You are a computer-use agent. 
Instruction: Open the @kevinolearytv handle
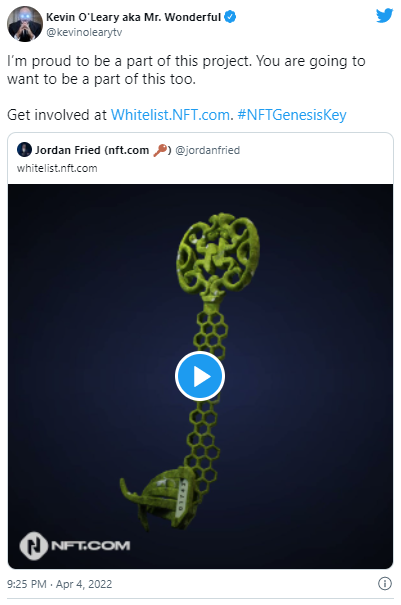click(x=84, y=32)
